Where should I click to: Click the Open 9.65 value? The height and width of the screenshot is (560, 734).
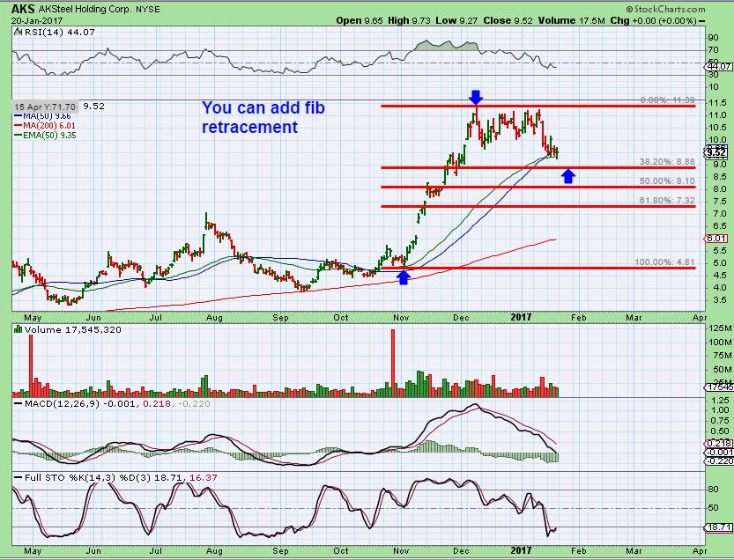click(x=360, y=20)
